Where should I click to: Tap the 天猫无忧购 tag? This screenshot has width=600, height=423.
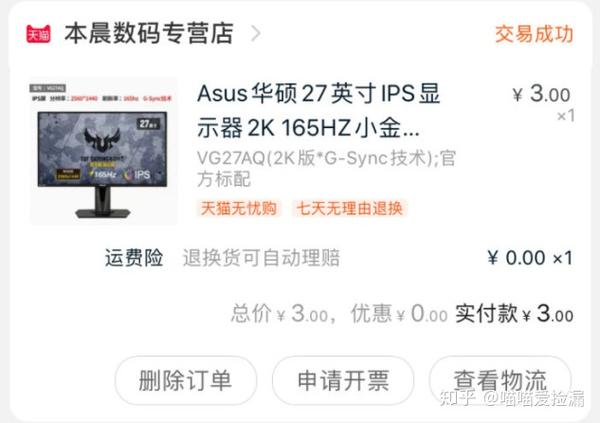[239, 209]
